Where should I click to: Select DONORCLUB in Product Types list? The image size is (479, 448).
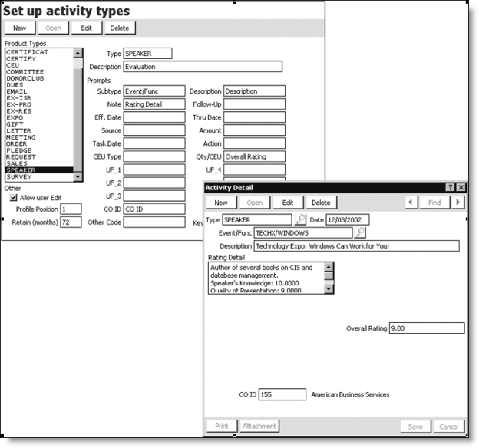pyautogui.click(x=39, y=78)
